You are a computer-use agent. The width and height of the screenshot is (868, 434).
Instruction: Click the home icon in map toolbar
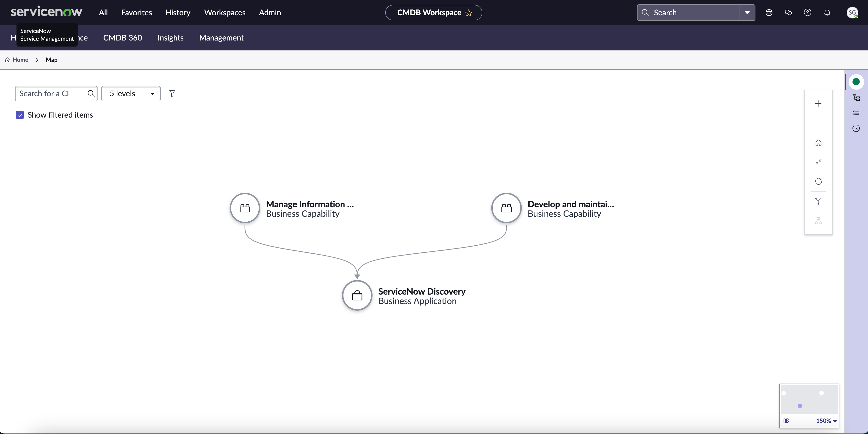pyautogui.click(x=818, y=143)
